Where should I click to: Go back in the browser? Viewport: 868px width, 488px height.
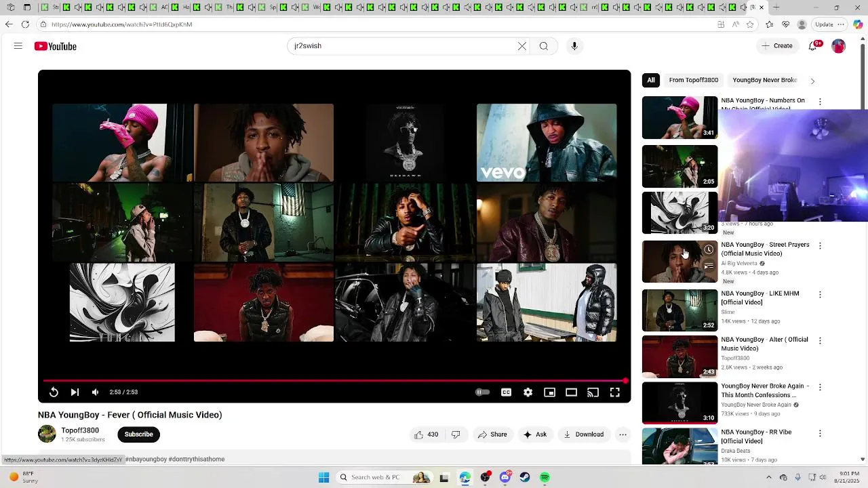point(8,24)
